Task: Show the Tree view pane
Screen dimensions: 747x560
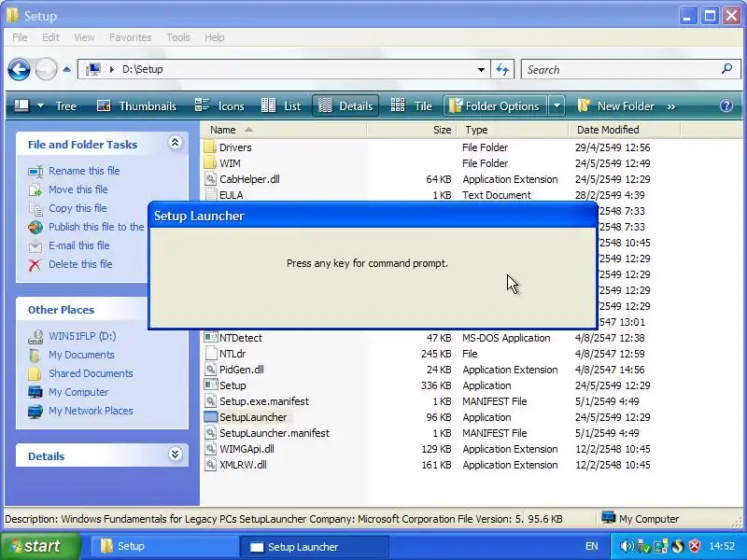Action: point(65,106)
